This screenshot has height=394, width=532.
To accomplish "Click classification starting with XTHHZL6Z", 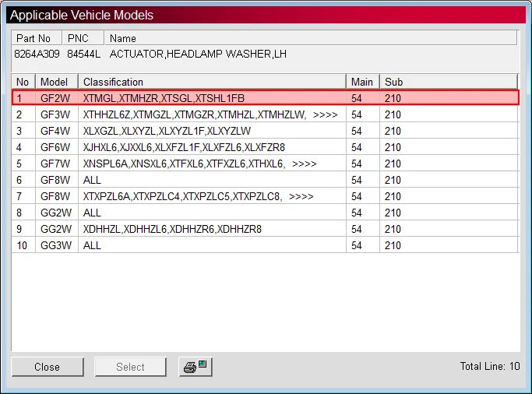I will pos(210,114).
